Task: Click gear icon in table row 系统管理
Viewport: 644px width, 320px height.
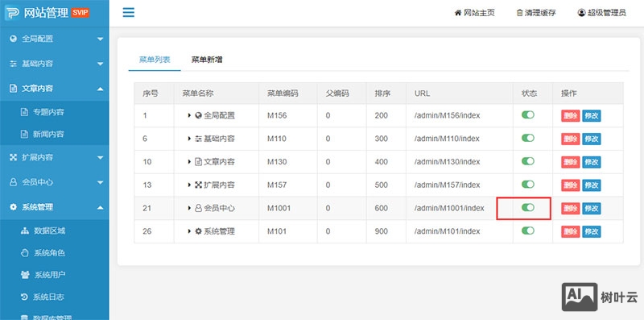Action: click(x=198, y=231)
